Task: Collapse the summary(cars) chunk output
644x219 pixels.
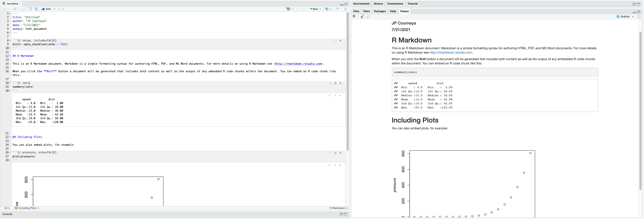Action: (335, 95)
